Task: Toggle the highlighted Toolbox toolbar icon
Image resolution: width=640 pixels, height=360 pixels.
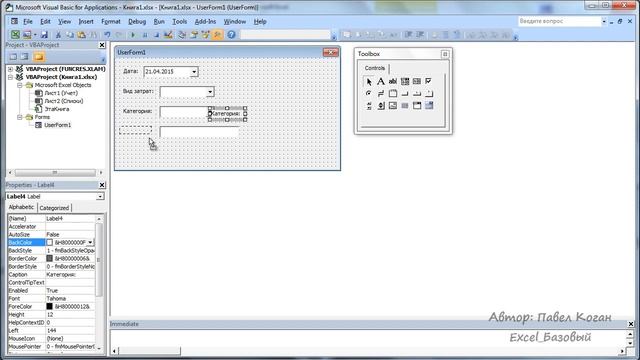Action: coord(218,35)
